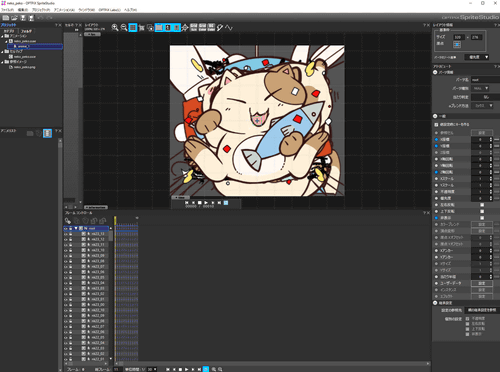The image size is (500, 372).
Task: Switch to the フォルダ tab in project panel
Action: (27, 31)
